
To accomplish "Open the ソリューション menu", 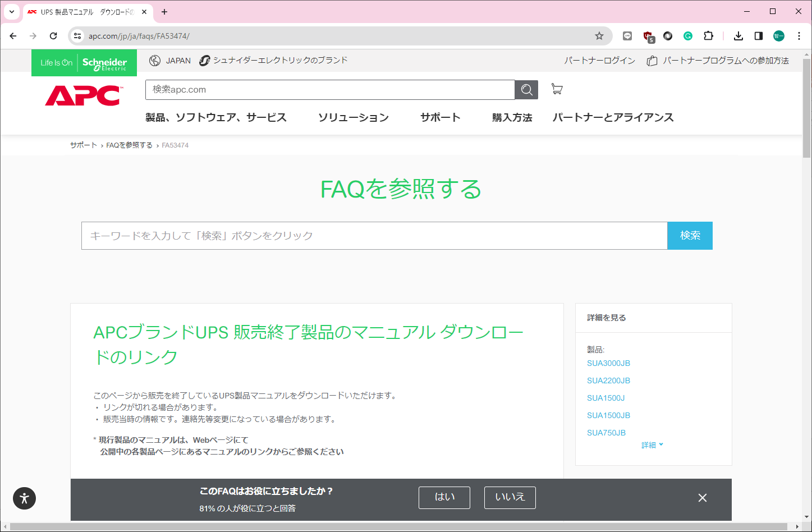I will click(353, 117).
